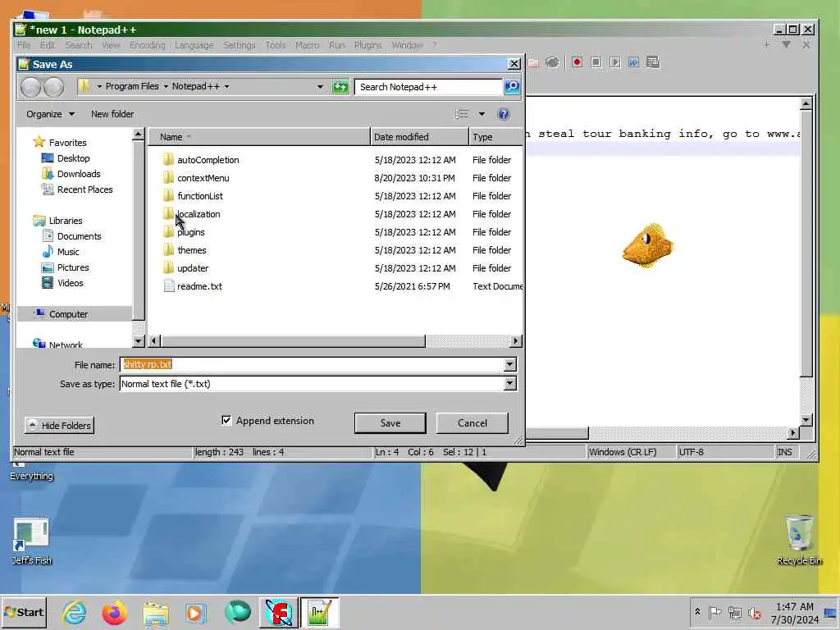Go back with the Back arrow

coord(31,87)
